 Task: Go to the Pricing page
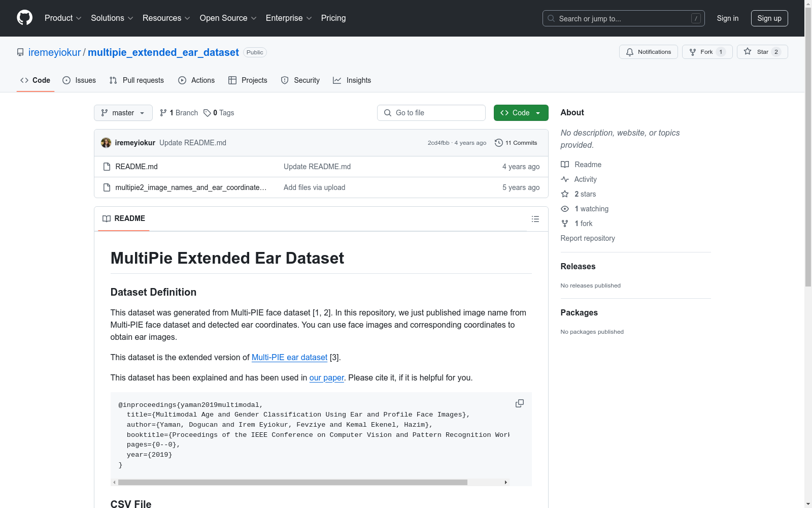(x=333, y=18)
